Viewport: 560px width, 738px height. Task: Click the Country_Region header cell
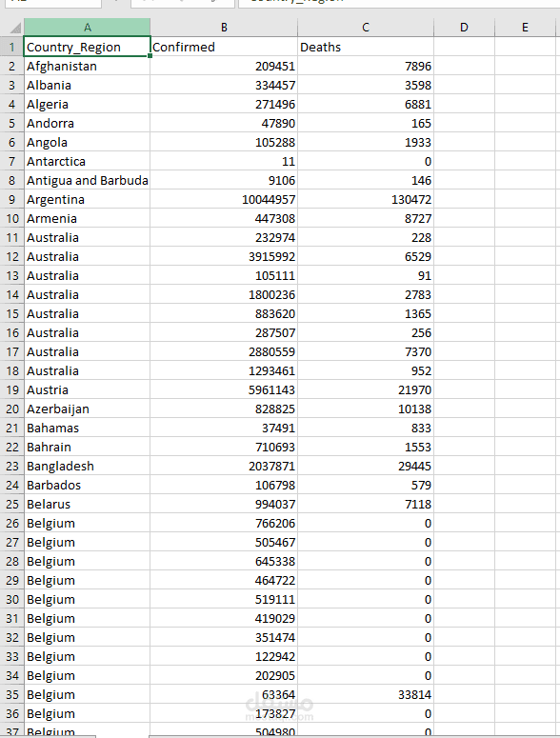(87, 47)
